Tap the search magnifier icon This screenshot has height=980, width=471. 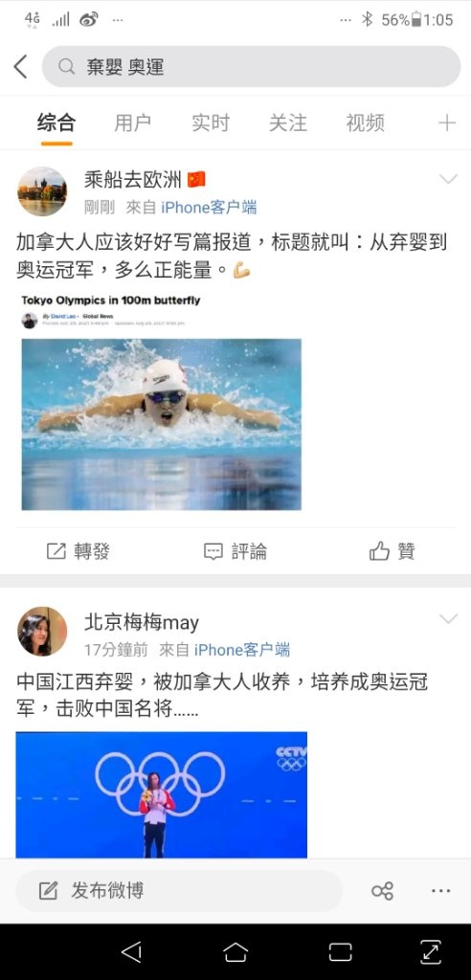[66, 67]
